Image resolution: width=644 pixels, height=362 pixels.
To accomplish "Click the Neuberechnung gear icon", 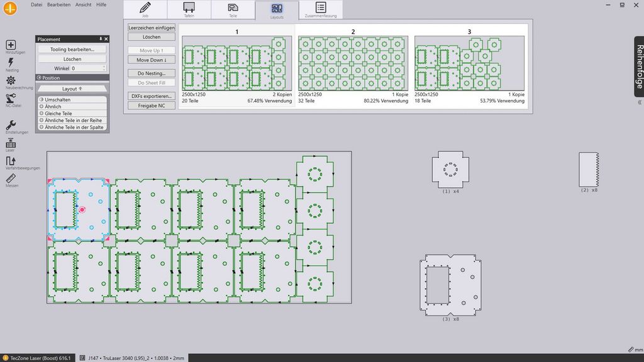I will click(x=11, y=80).
